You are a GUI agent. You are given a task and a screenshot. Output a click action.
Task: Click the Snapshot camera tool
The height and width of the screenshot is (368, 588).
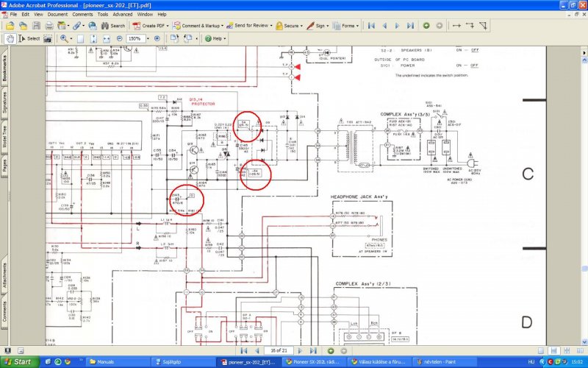[x=47, y=38]
